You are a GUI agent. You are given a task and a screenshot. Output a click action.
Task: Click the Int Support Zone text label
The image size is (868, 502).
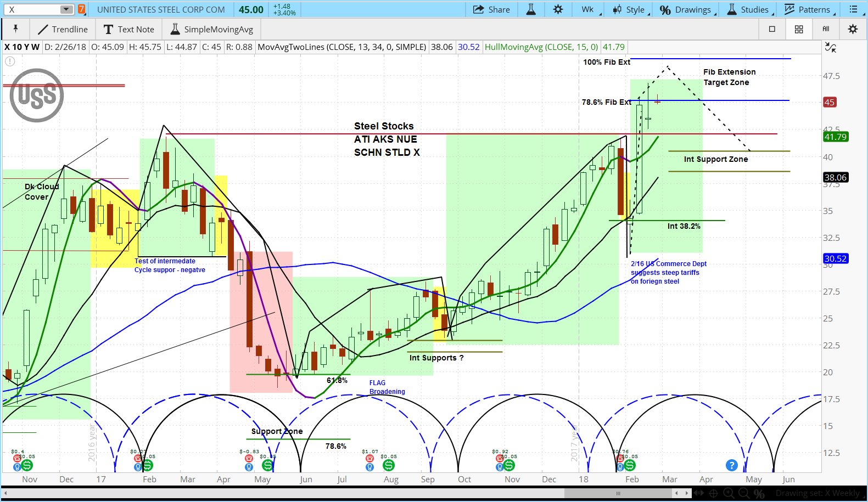(715, 159)
